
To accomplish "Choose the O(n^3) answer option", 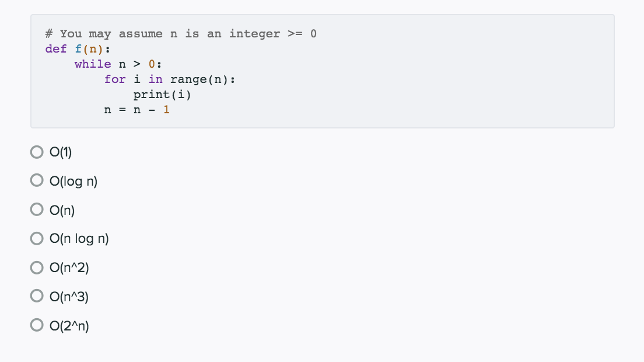I will (x=36, y=296).
